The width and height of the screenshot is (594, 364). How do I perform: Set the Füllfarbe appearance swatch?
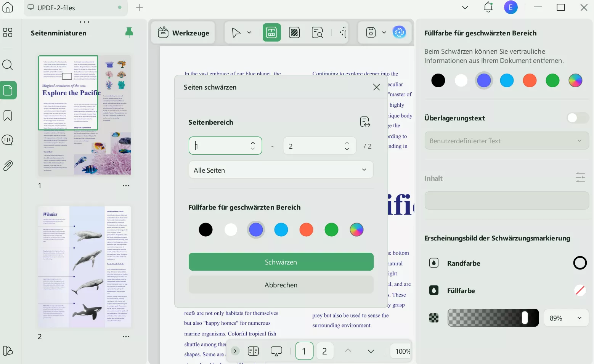[x=580, y=290]
